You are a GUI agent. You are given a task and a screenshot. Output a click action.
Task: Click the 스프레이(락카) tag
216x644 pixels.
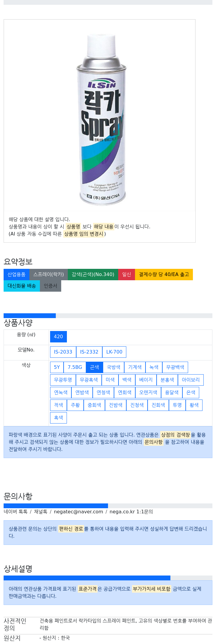click(x=49, y=275)
